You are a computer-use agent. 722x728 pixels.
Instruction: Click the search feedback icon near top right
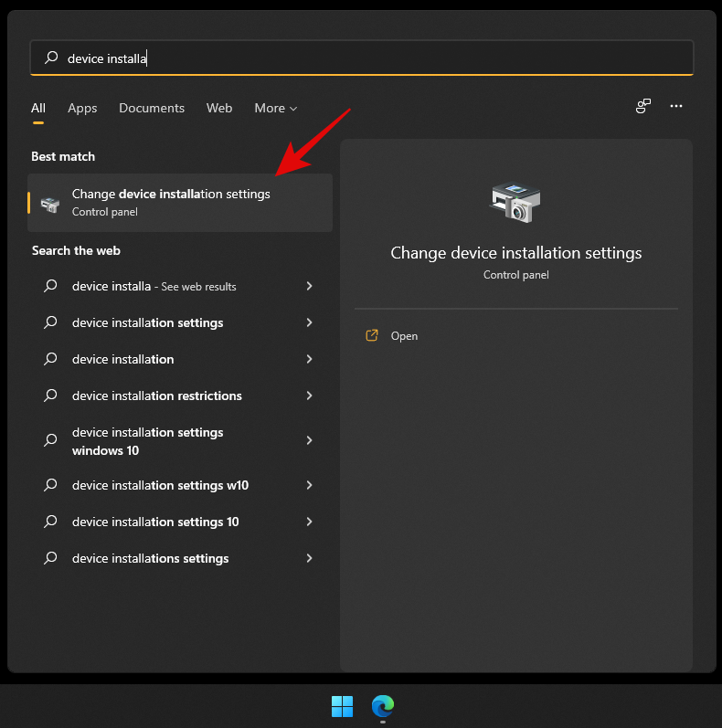tap(643, 107)
